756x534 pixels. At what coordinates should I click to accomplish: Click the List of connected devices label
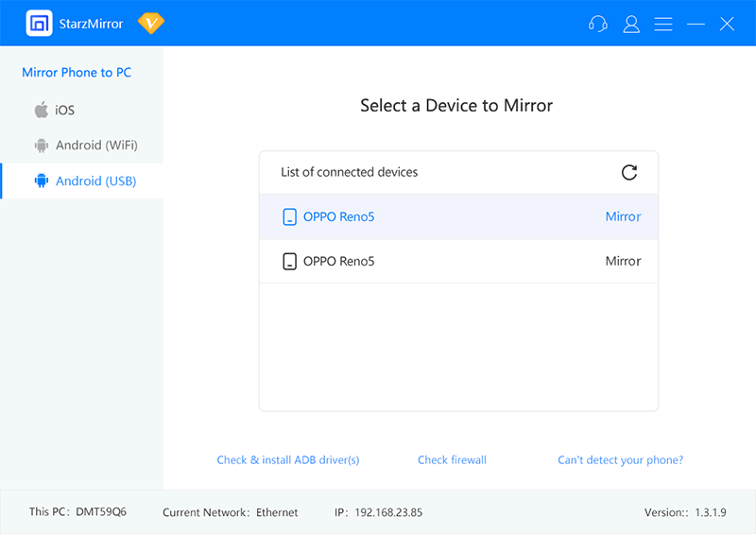pos(349,172)
